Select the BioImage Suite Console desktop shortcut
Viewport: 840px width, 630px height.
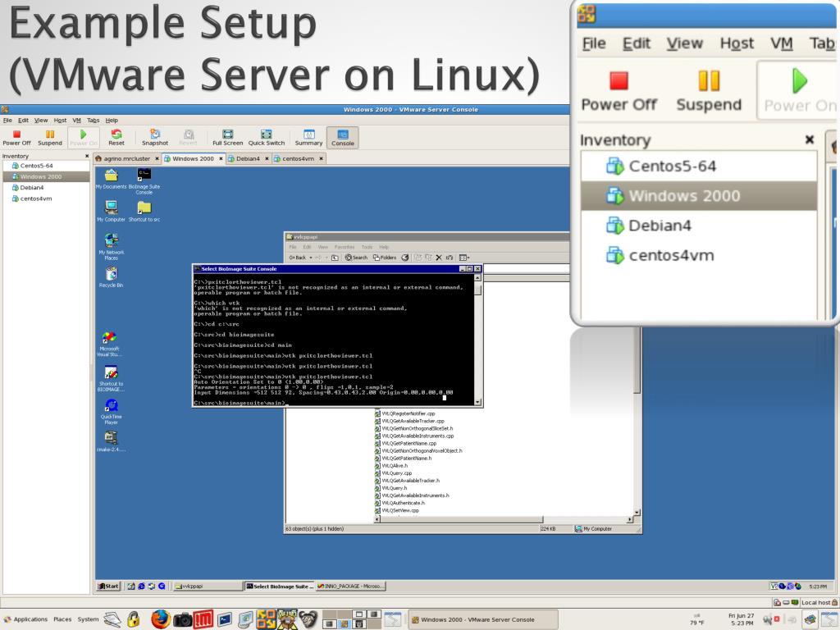pos(144,181)
